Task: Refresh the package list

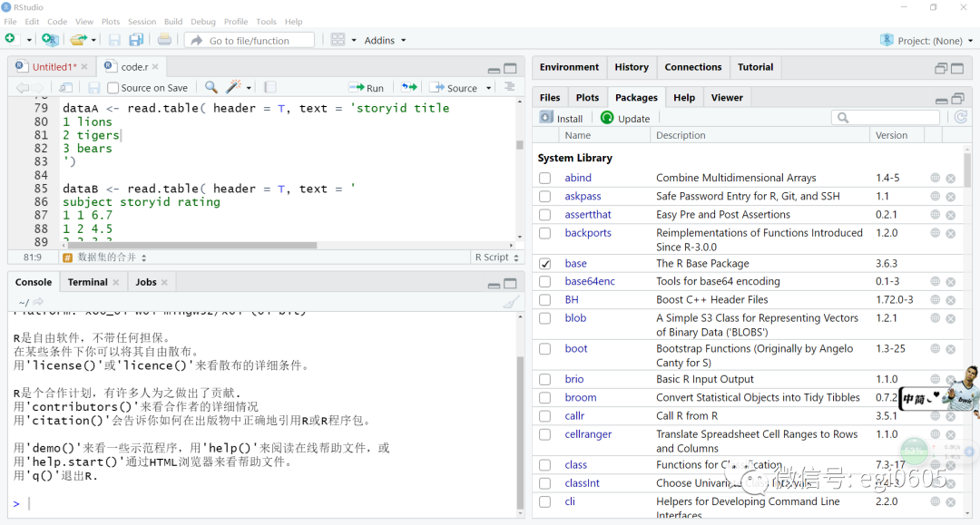Action: [x=961, y=117]
